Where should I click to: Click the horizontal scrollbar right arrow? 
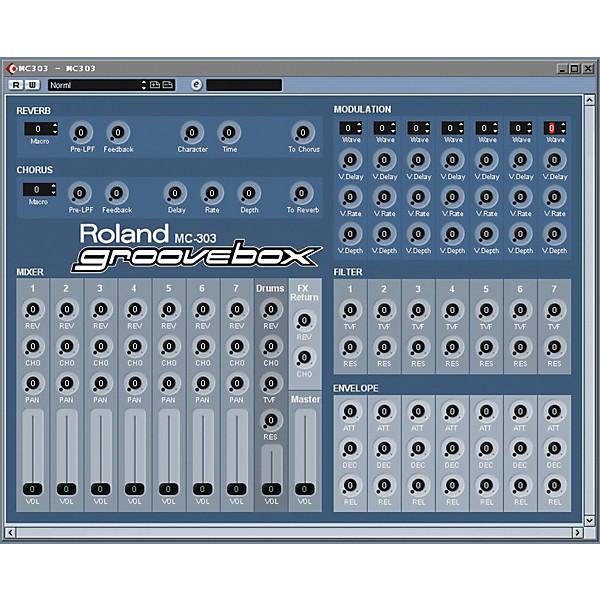[577, 532]
